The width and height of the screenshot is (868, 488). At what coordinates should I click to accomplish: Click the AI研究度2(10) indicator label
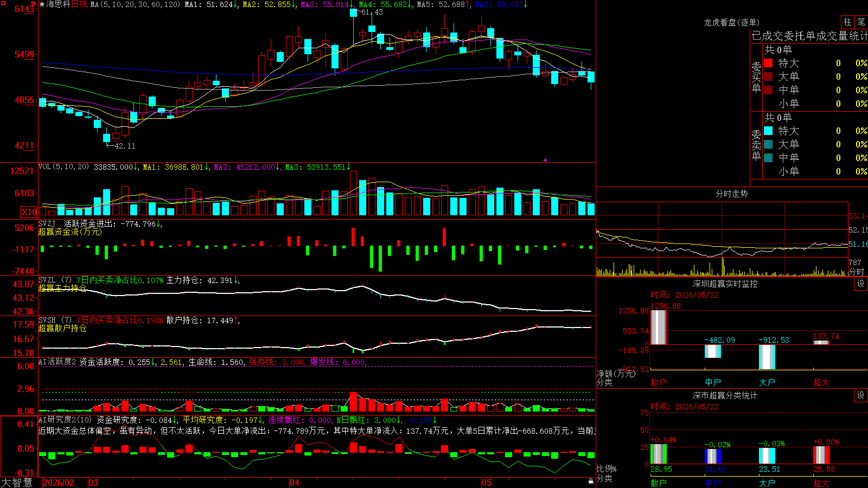coord(66,420)
